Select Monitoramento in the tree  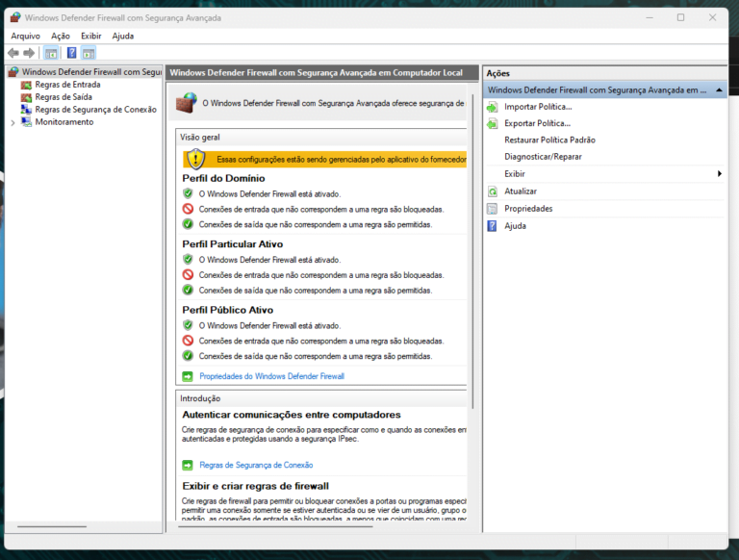[64, 122]
